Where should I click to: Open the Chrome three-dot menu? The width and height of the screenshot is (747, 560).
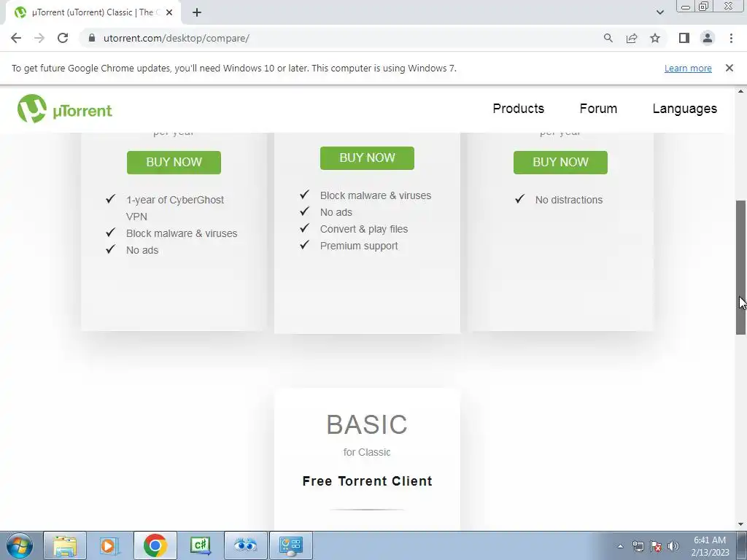coord(731,38)
